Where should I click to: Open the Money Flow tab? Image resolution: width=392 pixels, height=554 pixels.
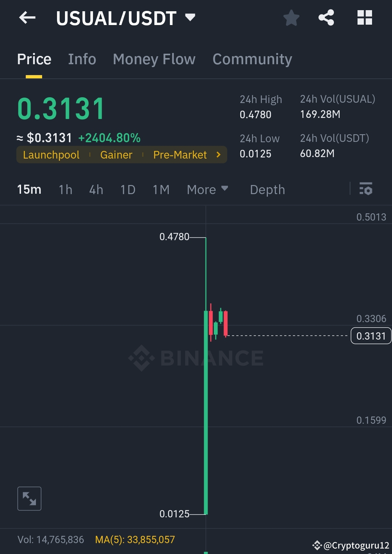[154, 59]
